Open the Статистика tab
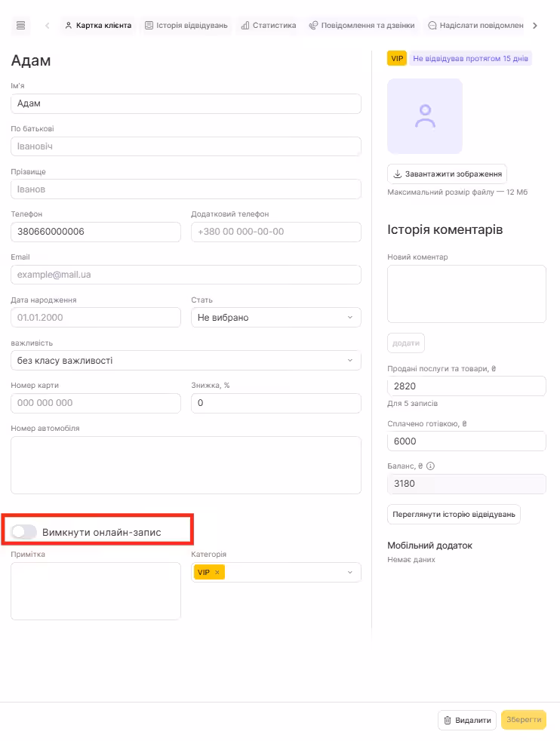Image resolution: width=560 pixels, height=741 pixels. click(x=268, y=26)
